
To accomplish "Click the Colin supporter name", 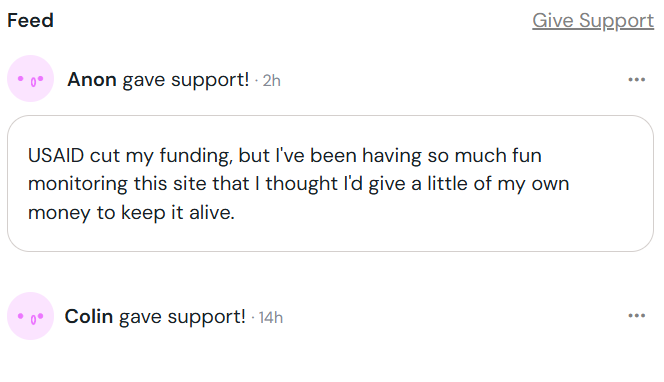I will pos(89,317).
